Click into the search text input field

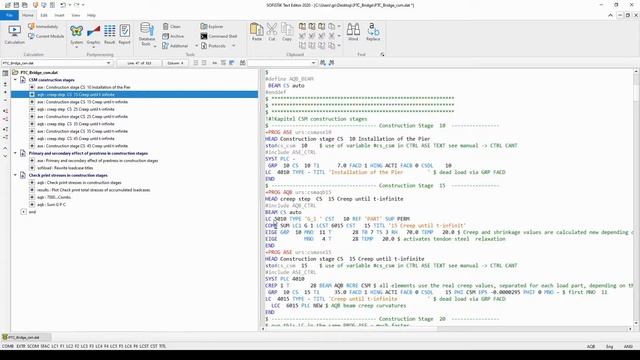point(279,63)
